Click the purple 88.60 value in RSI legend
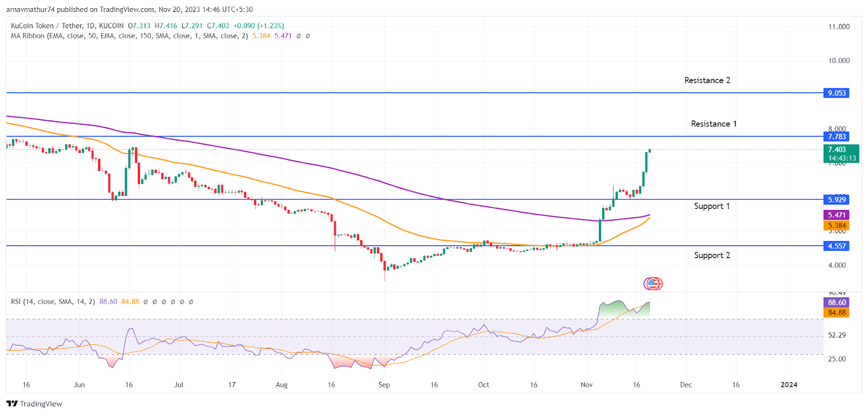 [108, 302]
